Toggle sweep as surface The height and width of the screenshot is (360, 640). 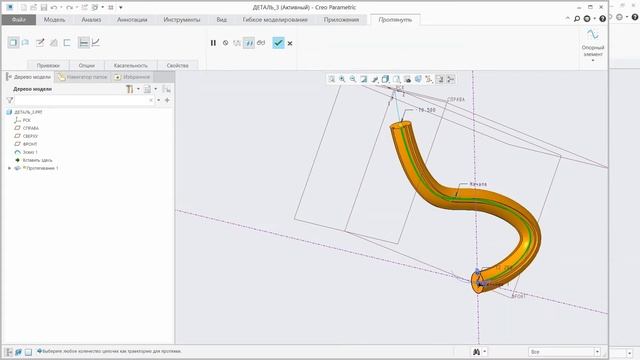point(25,42)
